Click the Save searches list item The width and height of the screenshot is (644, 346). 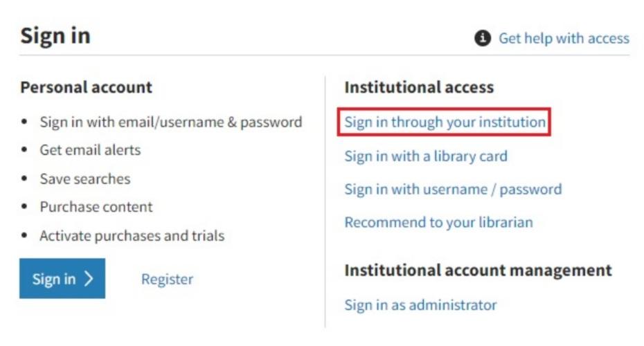(85, 179)
